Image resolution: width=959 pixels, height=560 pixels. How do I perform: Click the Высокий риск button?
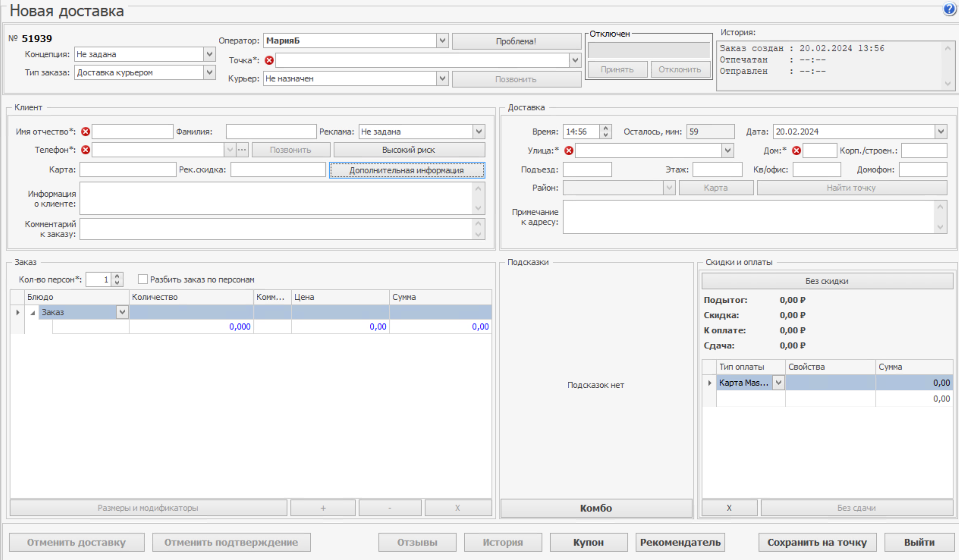click(409, 150)
